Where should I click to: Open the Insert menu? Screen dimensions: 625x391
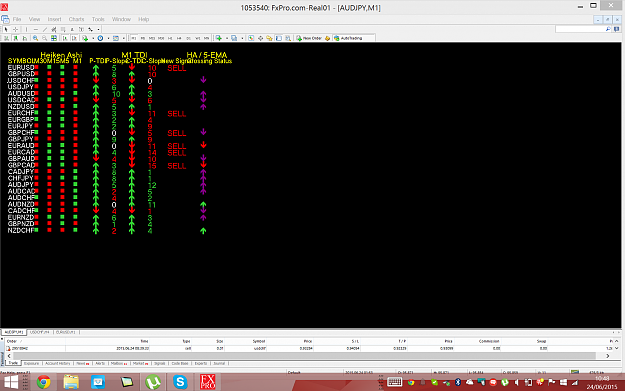(x=55, y=19)
